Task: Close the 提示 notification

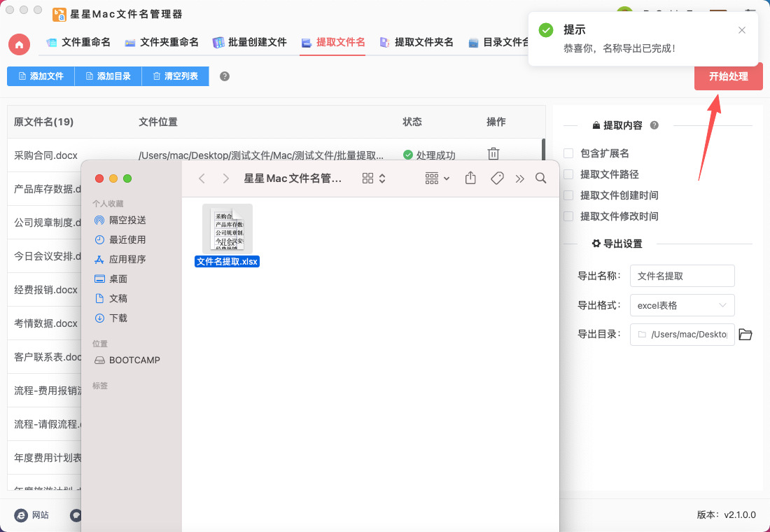Action: 742,31
